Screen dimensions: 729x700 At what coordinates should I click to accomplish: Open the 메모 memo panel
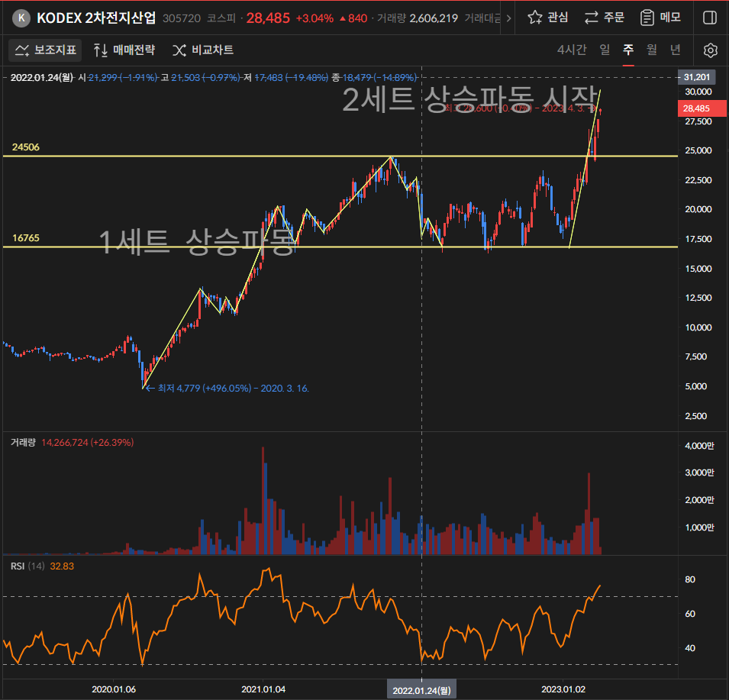pyautogui.click(x=660, y=18)
